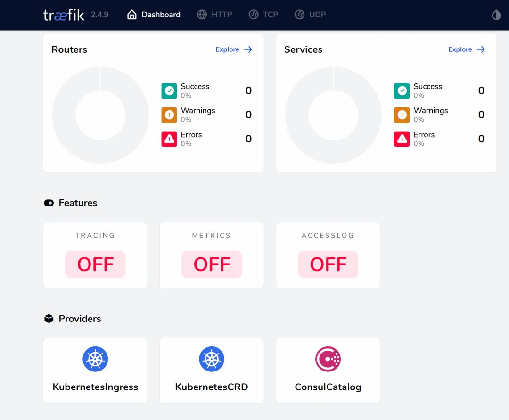Click the Services Explore arrow icon
Viewport: 509px width, 420px height.
(x=481, y=49)
